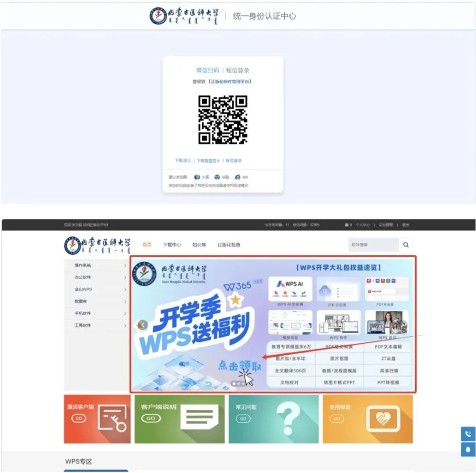Image resolution: width=476 pixels, height=473 pixels.
Task: Click the portal's university logo beside 首页
Action: (x=97, y=245)
